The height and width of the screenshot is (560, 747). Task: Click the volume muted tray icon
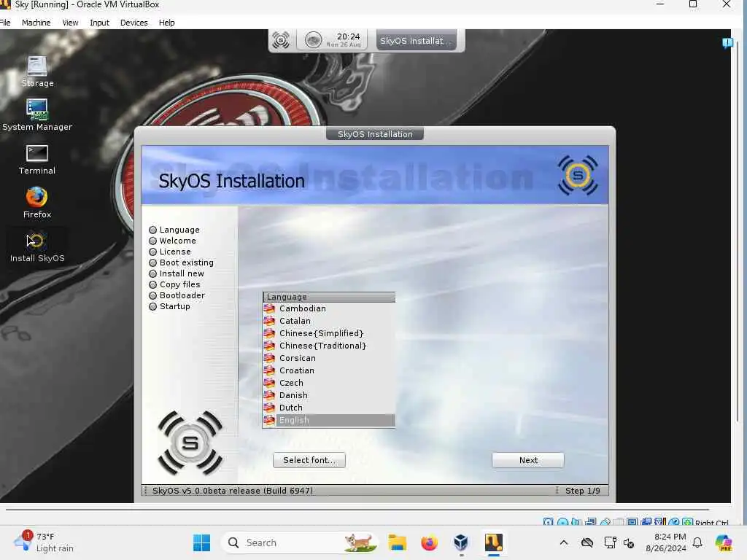(x=629, y=542)
